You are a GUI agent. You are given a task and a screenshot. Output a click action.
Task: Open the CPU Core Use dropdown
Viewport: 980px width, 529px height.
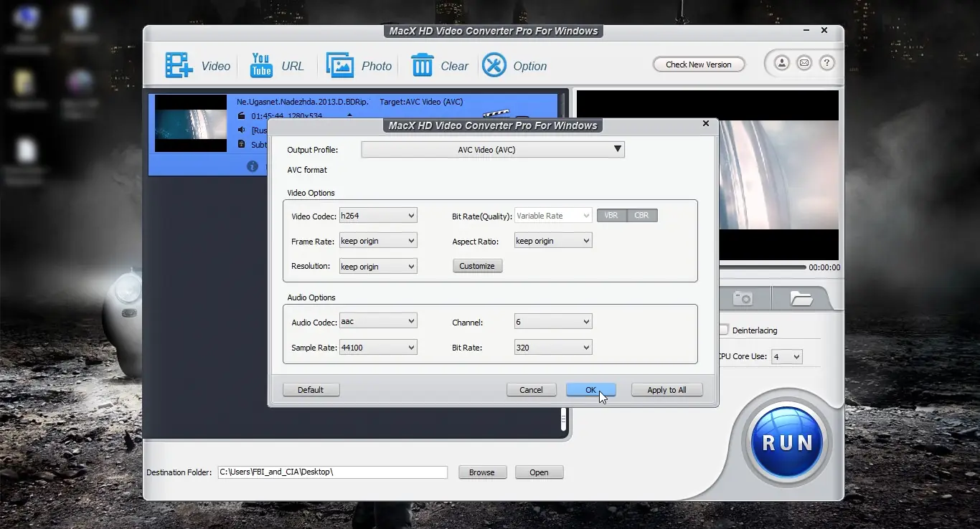[786, 356]
